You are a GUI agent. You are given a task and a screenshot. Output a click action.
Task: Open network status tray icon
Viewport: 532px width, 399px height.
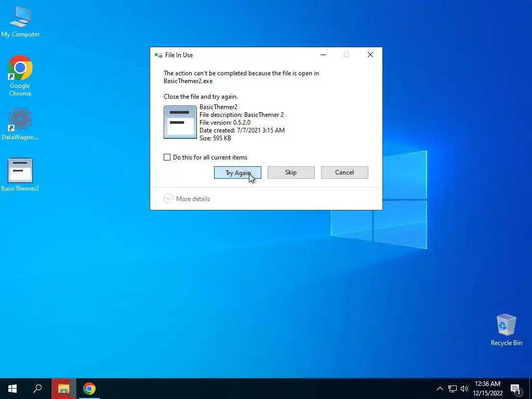pos(453,389)
